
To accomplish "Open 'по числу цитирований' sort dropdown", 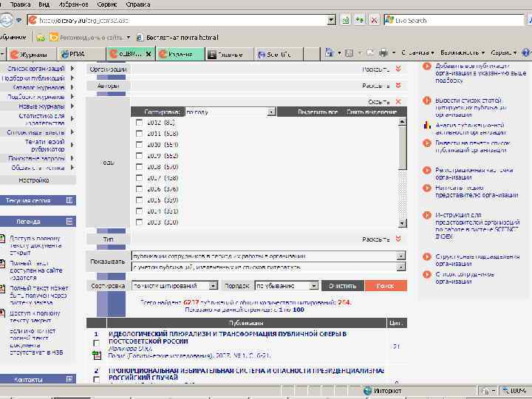I will tap(213, 286).
